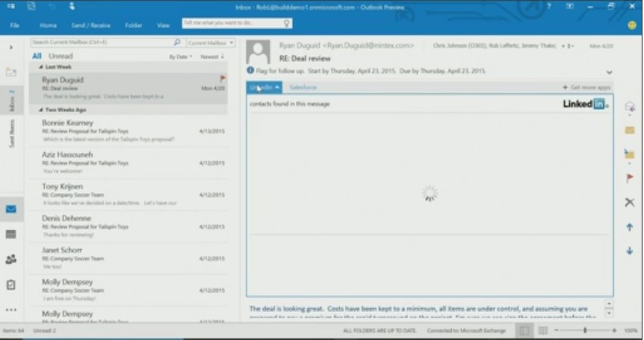Open the Send / Receive tab

click(x=91, y=25)
